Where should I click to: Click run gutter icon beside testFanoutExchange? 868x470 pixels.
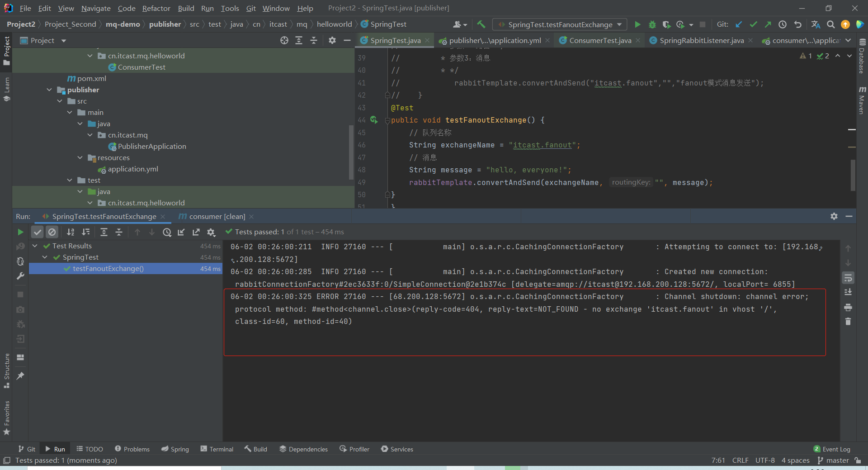(x=374, y=120)
